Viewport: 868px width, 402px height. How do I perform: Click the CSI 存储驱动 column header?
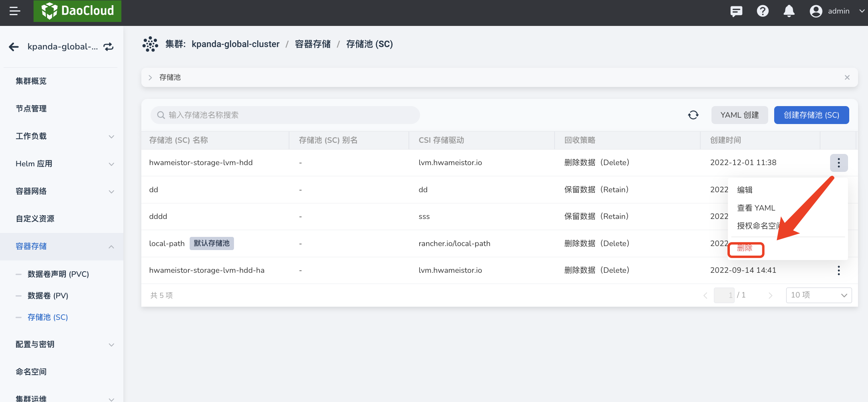pyautogui.click(x=441, y=140)
